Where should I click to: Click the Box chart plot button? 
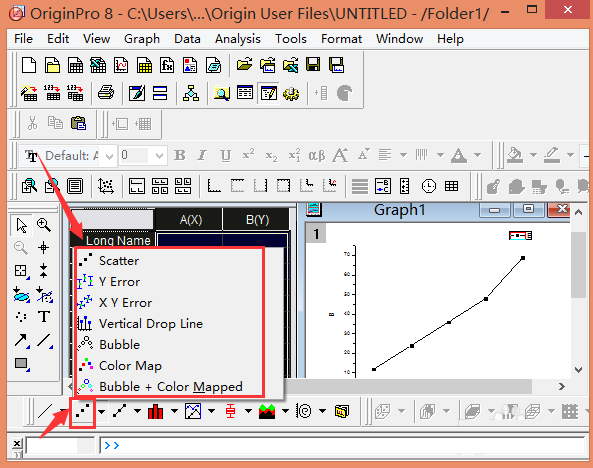click(x=230, y=411)
